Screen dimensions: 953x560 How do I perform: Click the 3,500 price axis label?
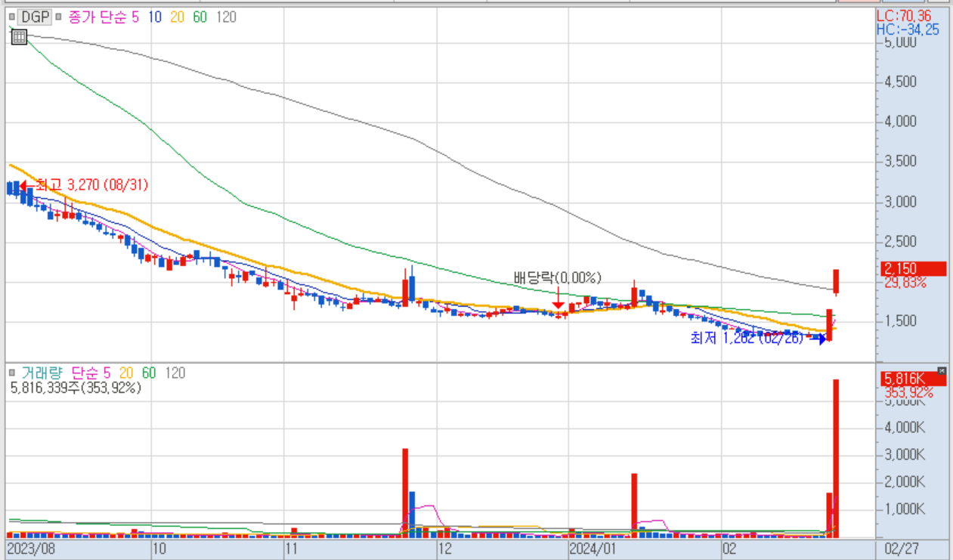click(900, 162)
